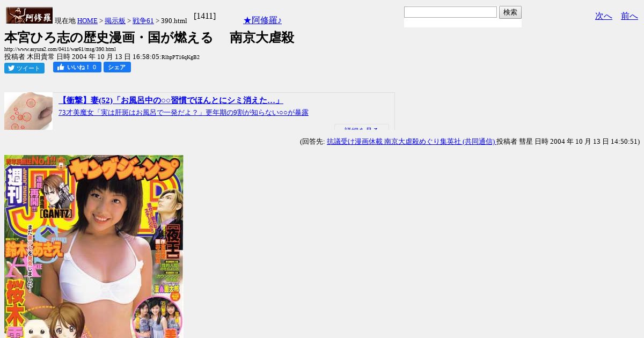Go to the 掲示板 breadcrumb link

click(115, 21)
